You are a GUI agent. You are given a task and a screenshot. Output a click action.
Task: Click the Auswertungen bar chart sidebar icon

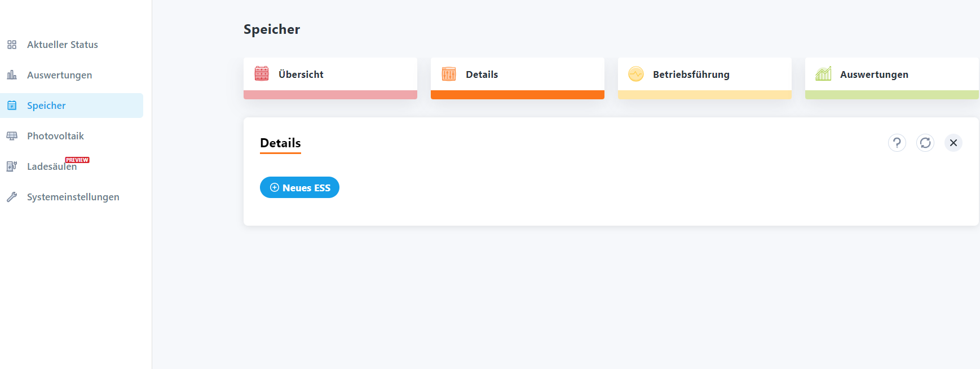[x=12, y=75]
